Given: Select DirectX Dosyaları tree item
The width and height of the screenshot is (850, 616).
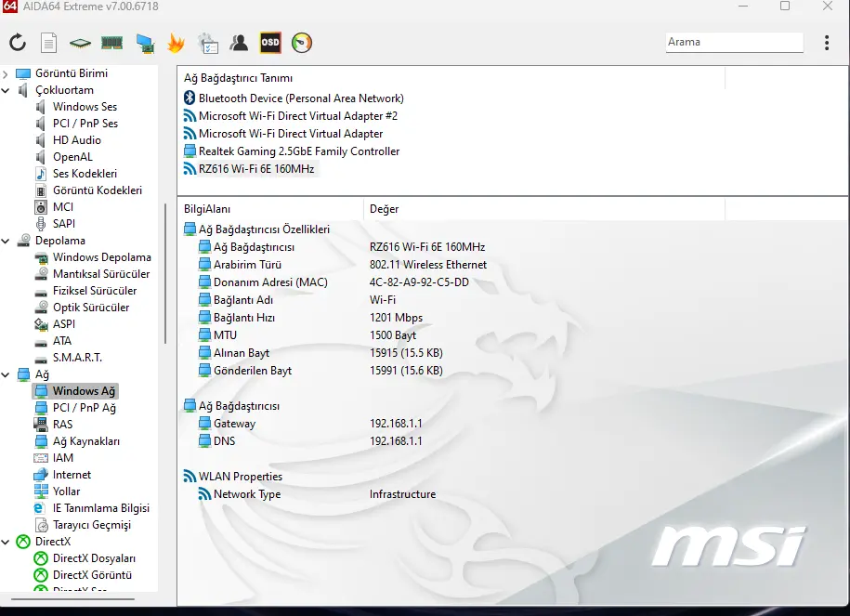Looking at the screenshot, I should [x=94, y=558].
